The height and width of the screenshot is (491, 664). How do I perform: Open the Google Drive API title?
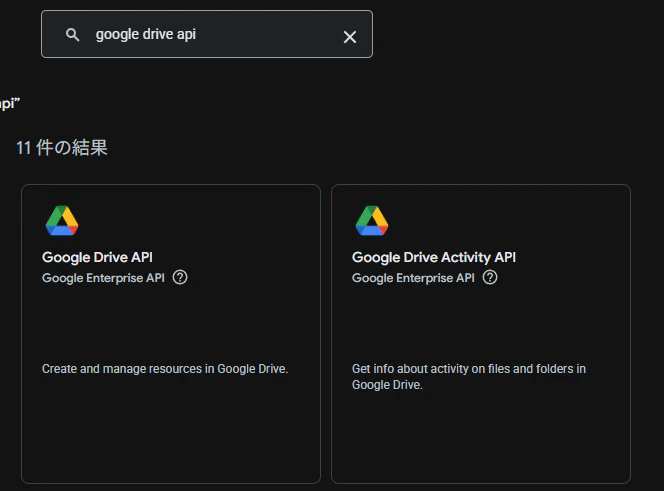tap(97, 257)
